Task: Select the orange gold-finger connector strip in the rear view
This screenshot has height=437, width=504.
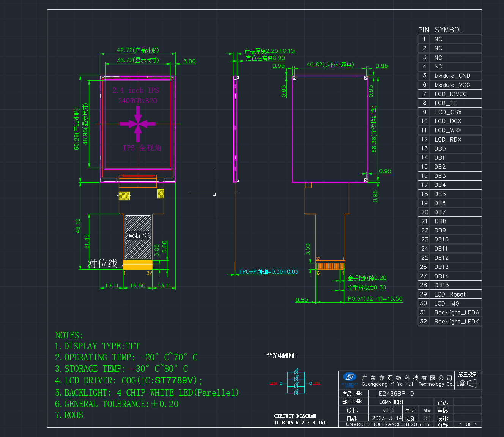Action: coord(330,266)
